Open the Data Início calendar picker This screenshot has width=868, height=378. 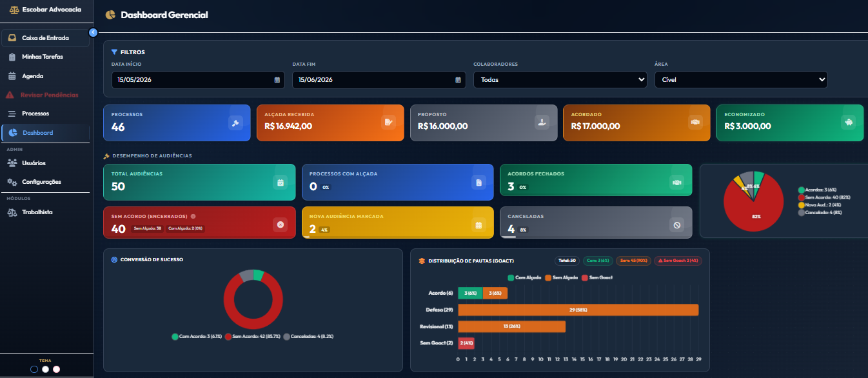tap(277, 80)
